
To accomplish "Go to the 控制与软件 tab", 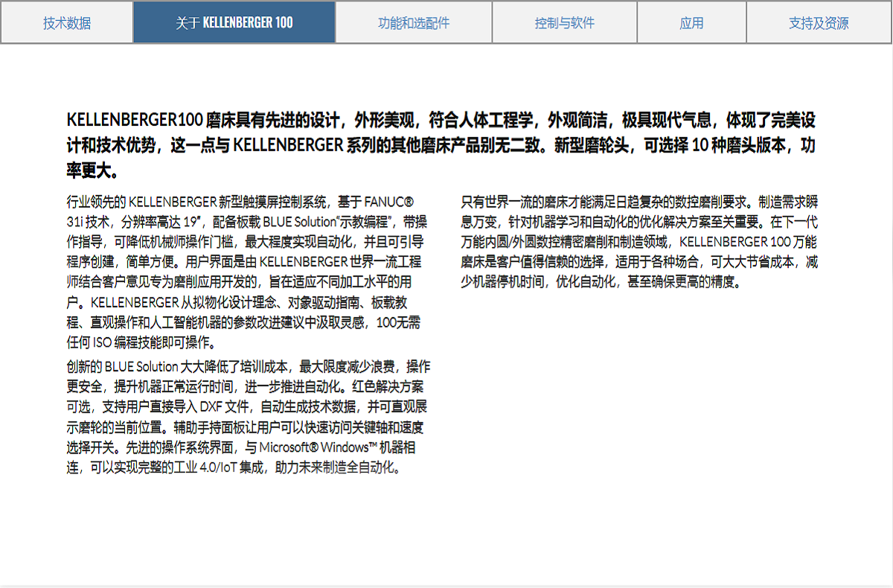I will coord(565,23).
